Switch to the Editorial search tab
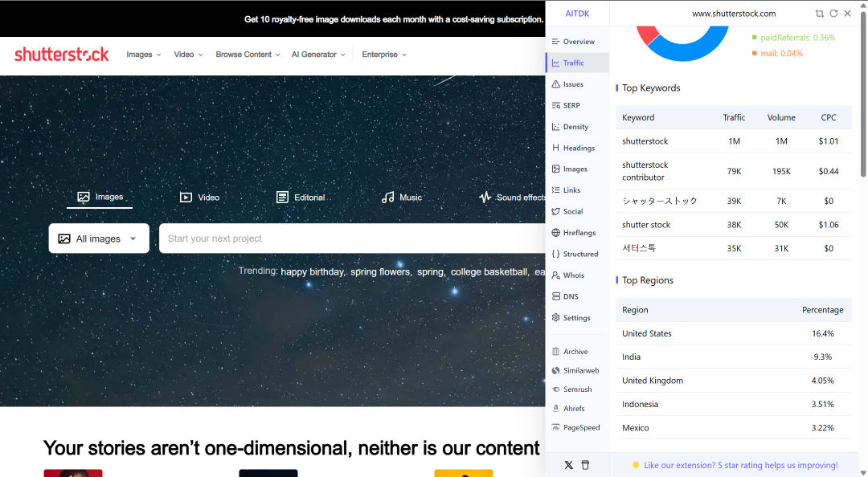Screen dimensions: 868x477 click(300, 198)
